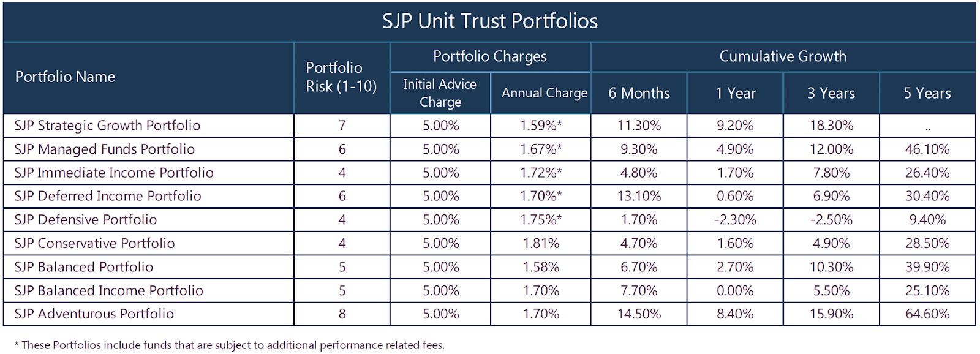
Task: Select the SJP Defensive Portfolio row name
Action: pos(86,220)
